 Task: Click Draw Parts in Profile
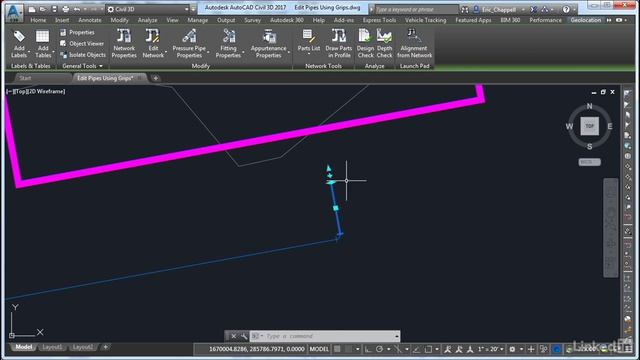339,44
